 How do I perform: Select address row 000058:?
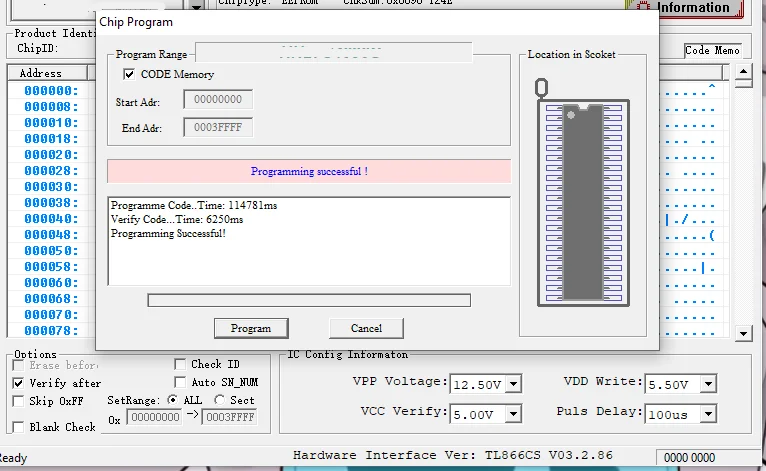51,267
